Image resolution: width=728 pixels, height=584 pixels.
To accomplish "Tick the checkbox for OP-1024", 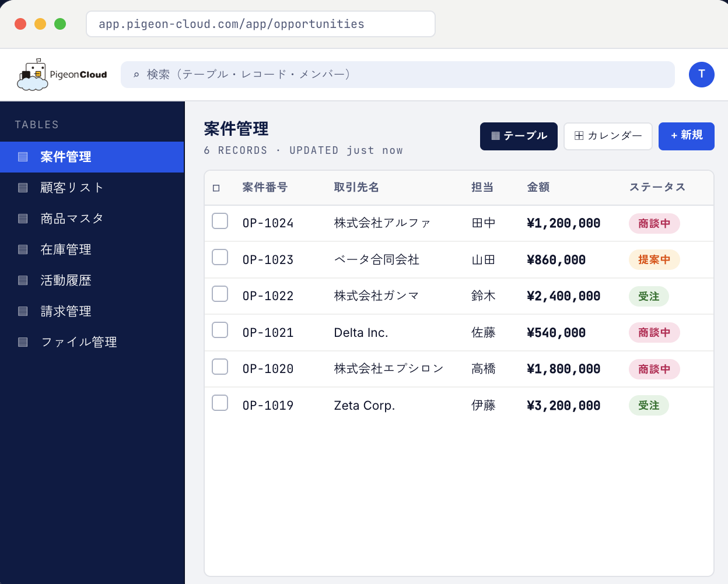I will pyautogui.click(x=220, y=221).
